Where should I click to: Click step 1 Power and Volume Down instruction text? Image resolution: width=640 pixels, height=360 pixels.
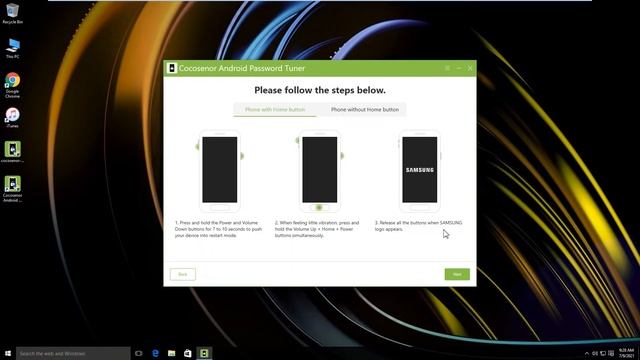point(218,229)
